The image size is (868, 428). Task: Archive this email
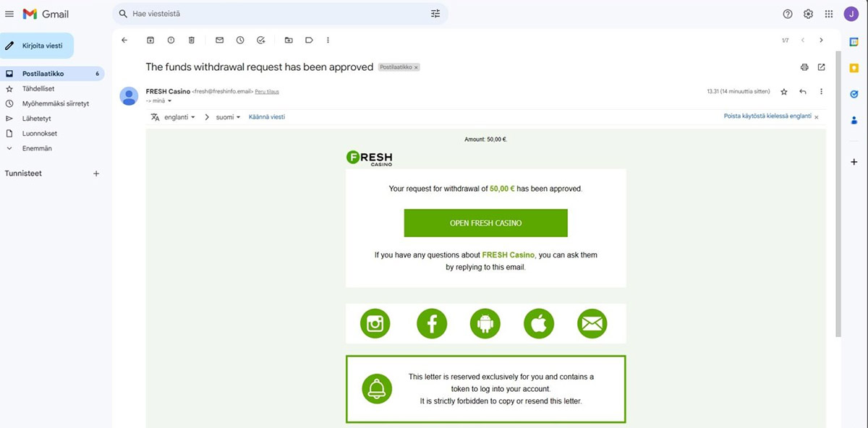(150, 40)
